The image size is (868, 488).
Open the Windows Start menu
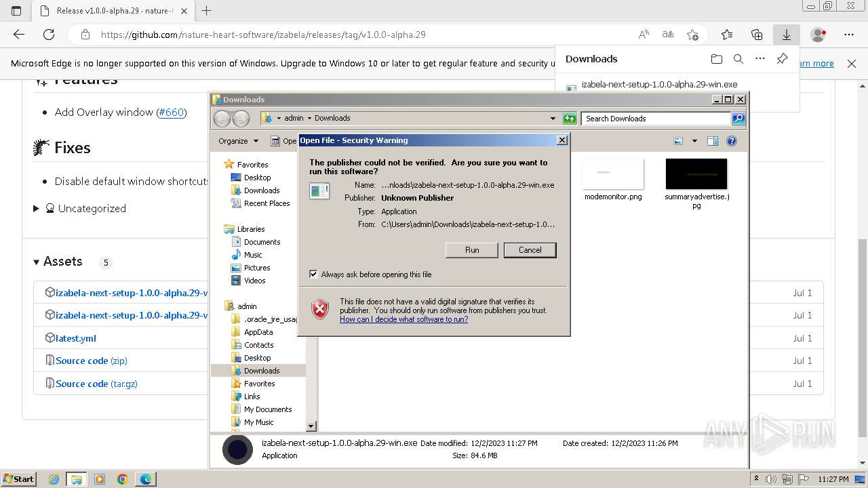[18, 479]
